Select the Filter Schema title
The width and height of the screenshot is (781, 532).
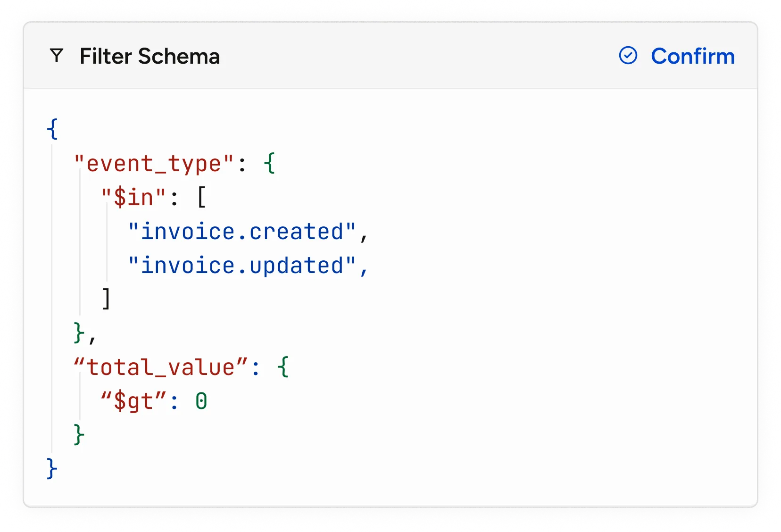tap(150, 56)
